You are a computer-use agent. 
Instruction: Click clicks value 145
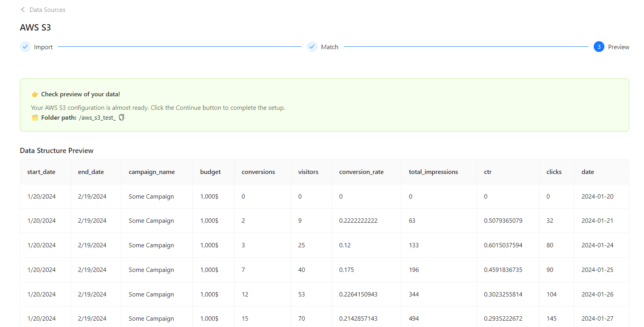pos(551,319)
